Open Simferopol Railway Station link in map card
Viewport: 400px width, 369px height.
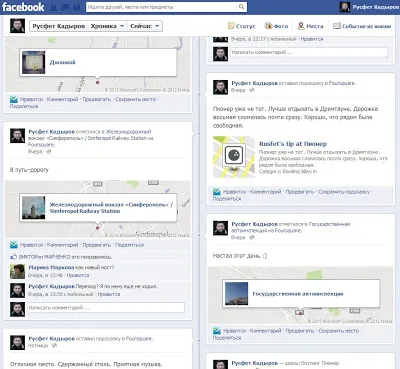tap(111, 208)
